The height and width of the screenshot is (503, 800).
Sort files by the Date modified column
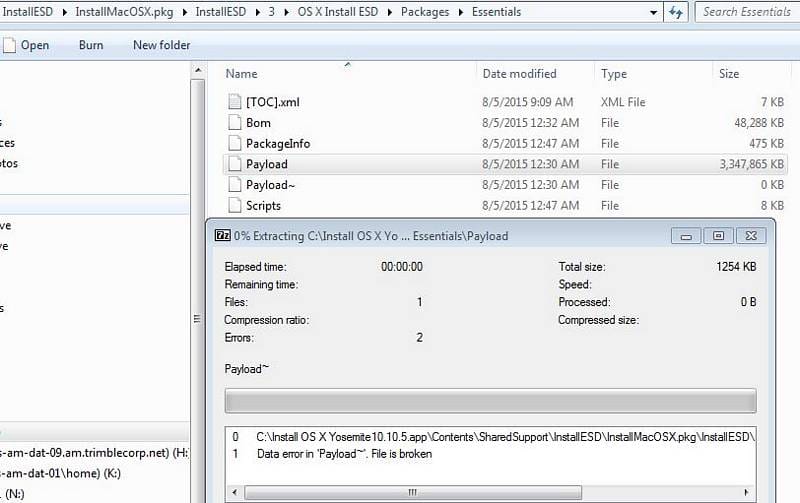[519, 74]
